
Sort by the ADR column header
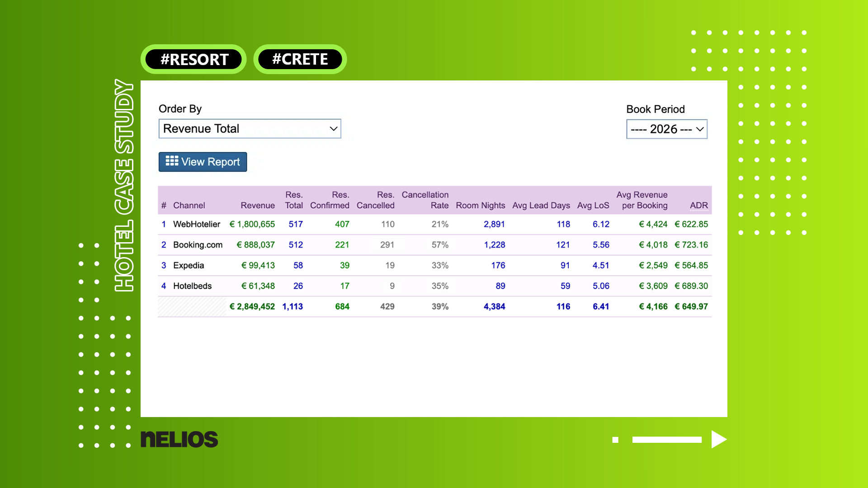[699, 206]
